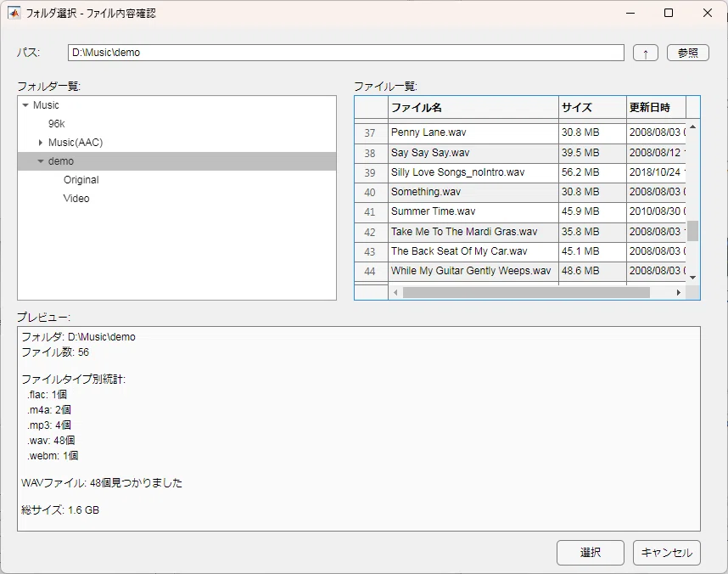Confirm with the 選択 button
The image size is (728, 574).
pyautogui.click(x=590, y=553)
